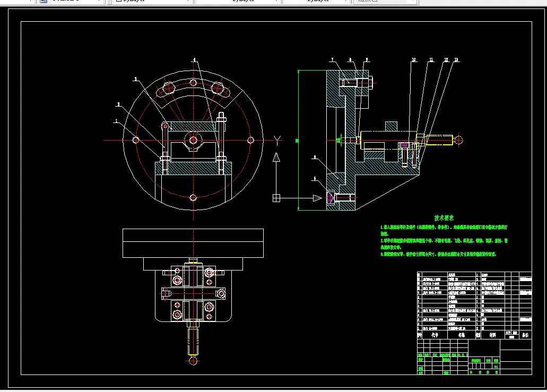Click the 材料 header in parts list

(492, 335)
